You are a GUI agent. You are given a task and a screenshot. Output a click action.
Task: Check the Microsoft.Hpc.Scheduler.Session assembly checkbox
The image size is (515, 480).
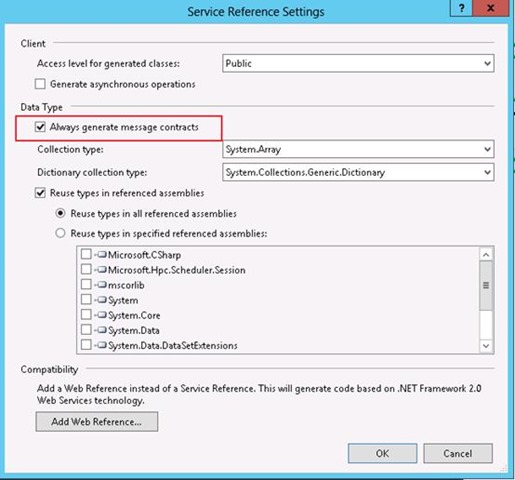(x=86, y=269)
